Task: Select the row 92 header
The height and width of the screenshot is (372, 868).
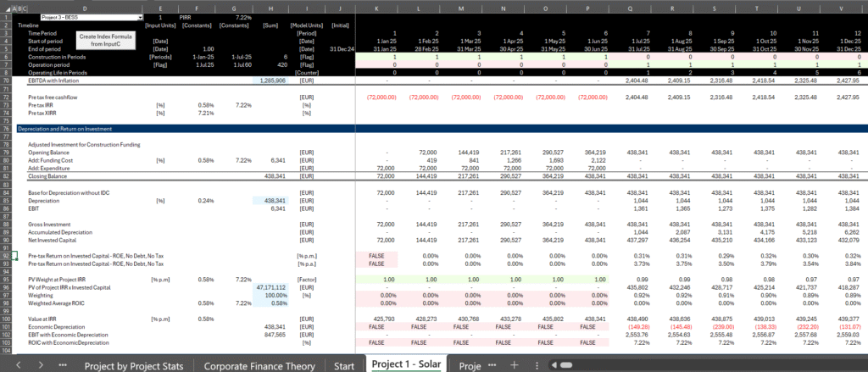Action: click(x=6, y=255)
